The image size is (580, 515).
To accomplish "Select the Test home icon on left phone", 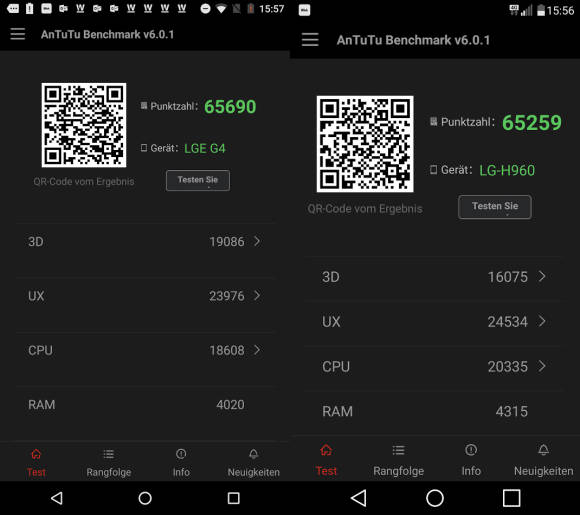I will [36, 454].
